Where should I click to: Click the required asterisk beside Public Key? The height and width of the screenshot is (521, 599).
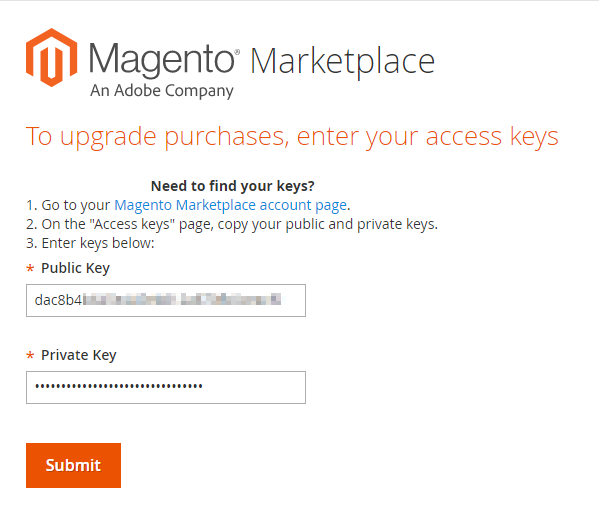[30, 269]
